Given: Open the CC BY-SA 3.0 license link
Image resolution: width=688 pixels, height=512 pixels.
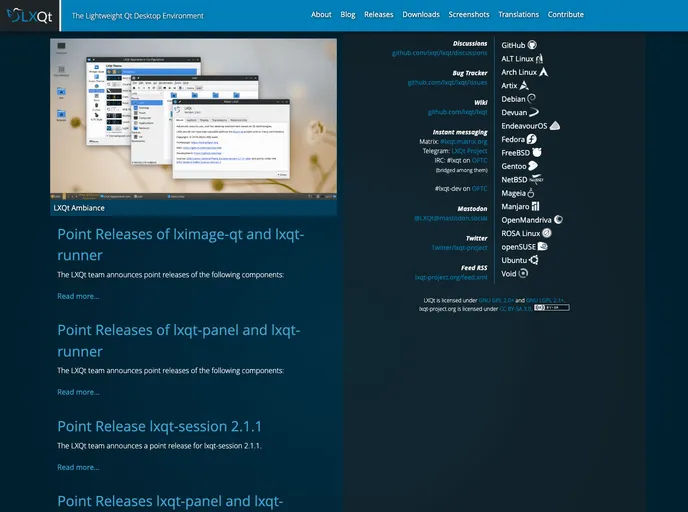Looking at the screenshot, I should point(516,309).
